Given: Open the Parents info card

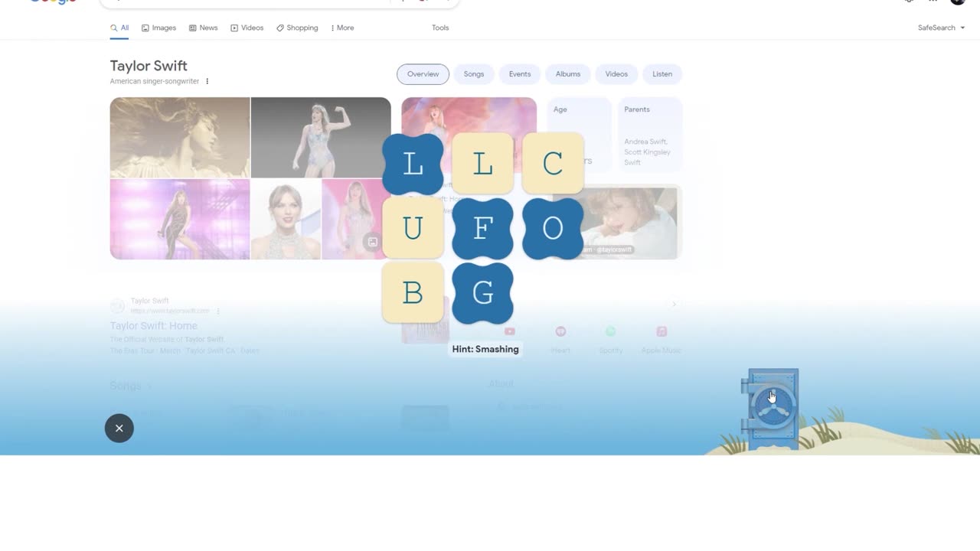Looking at the screenshot, I should pos(650,135).
